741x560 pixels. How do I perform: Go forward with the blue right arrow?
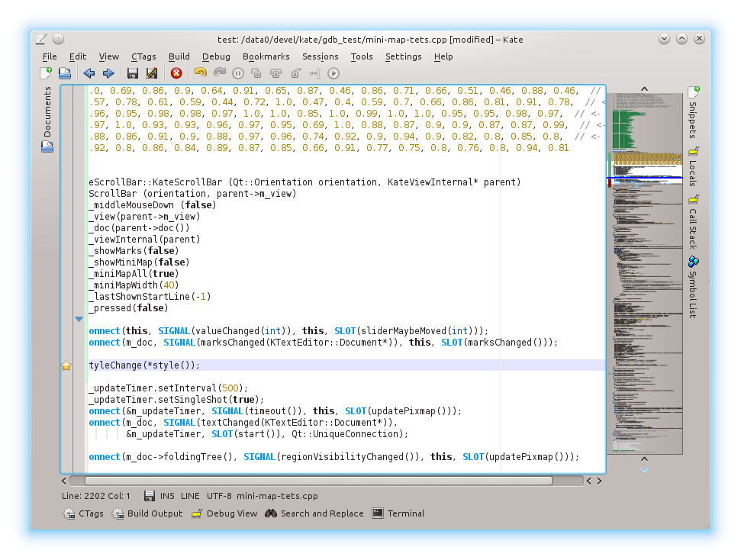(x=108, y=73)
